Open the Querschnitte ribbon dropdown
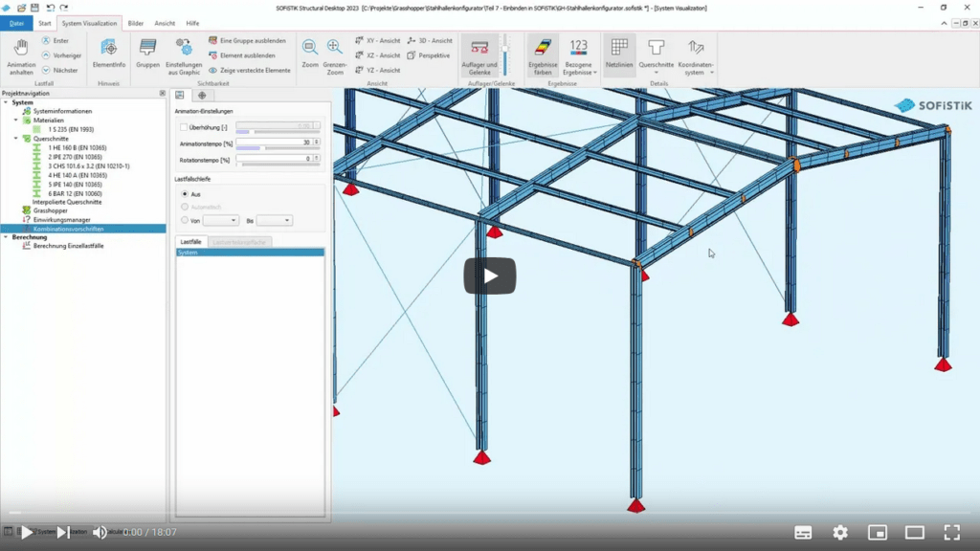The height and width of the screenshot is (551, 980). pos(656,57)
